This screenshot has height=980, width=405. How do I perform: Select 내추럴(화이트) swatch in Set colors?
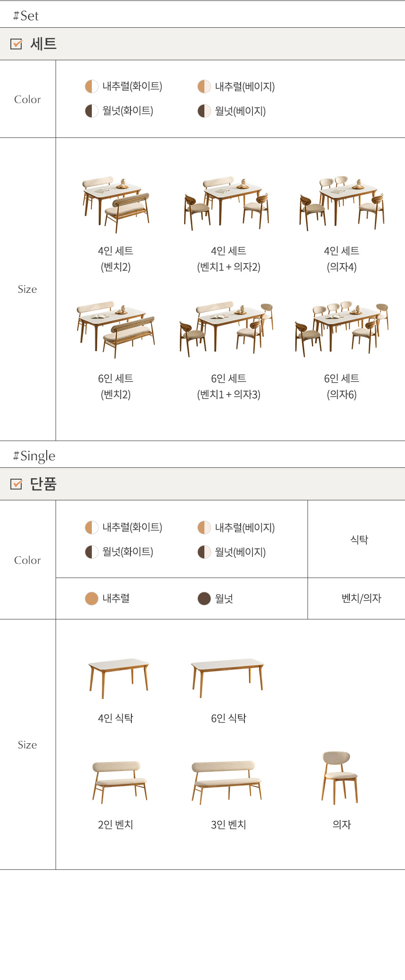[x=91, y=87]
